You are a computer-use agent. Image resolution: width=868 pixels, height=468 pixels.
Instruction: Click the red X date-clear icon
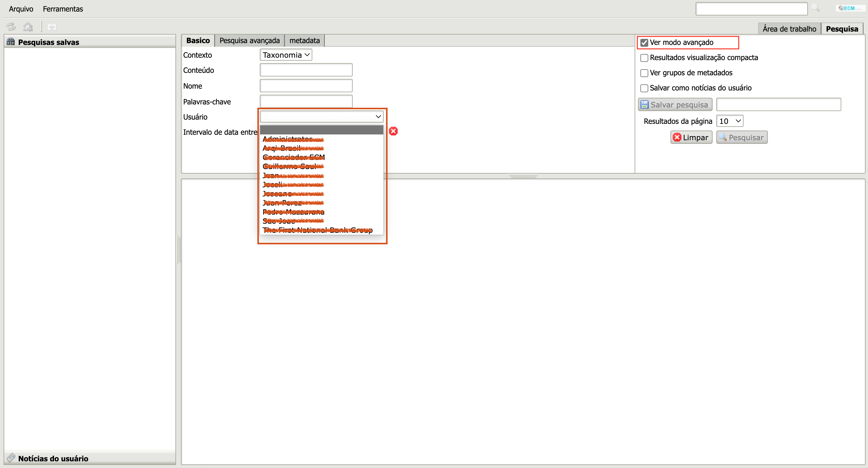pos(393,131)
